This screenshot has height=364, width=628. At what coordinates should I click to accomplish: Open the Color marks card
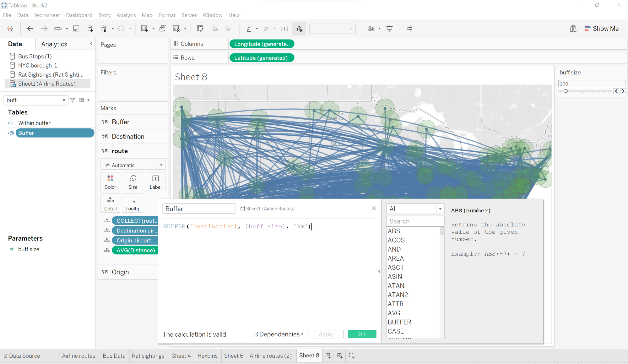point(110,182)
